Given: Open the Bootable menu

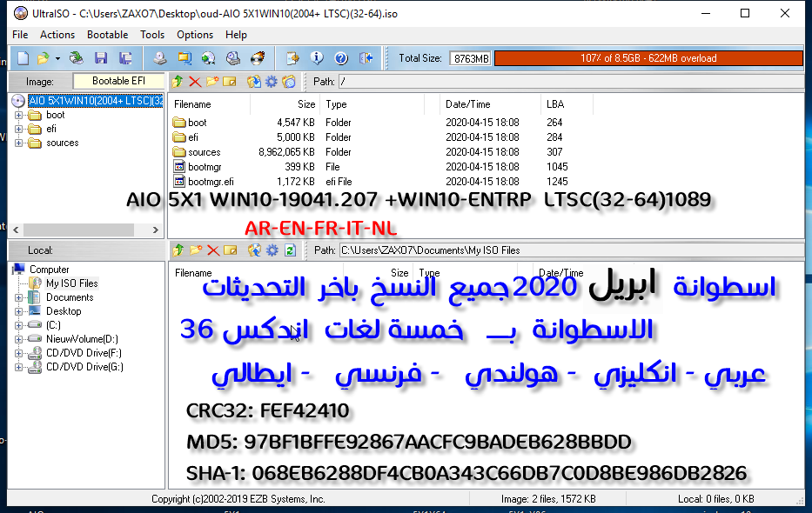Looking at the screenshot, I should 107,35.
